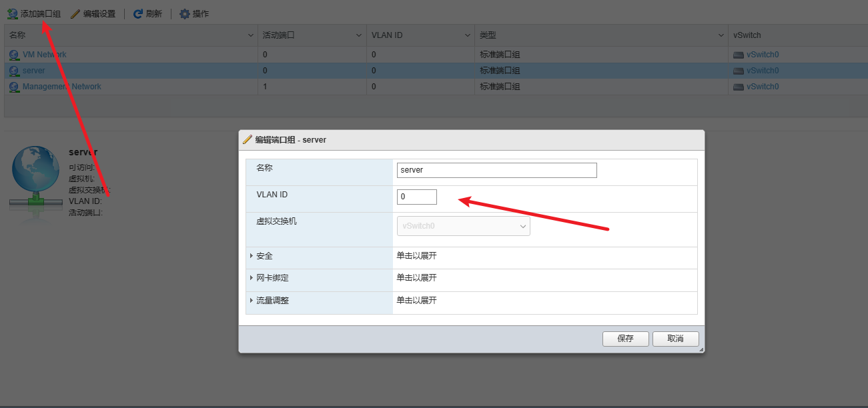Click the Refresh icon in toolbar
This screenshot has width=868, height=408.
138,14
